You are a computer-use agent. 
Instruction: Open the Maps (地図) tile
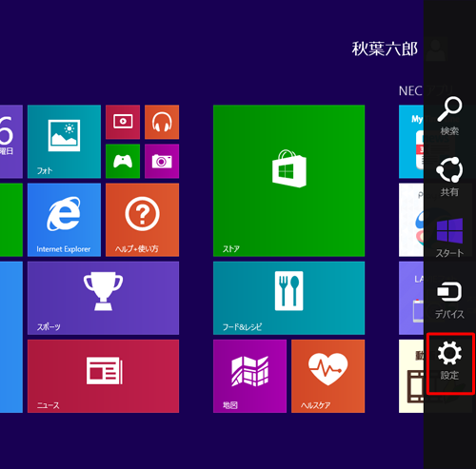249,376
